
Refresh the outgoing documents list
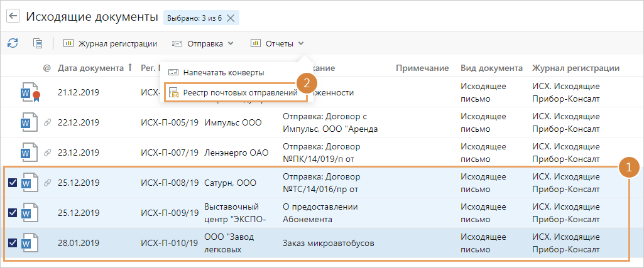[13, 43]
